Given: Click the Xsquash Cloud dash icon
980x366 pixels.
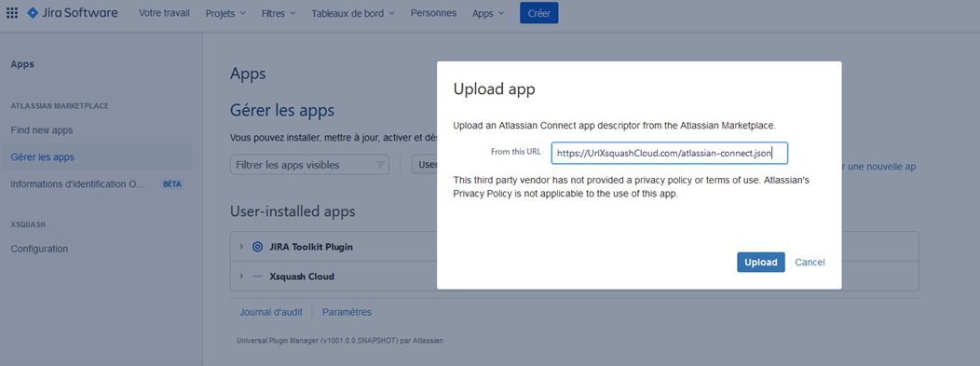Looking at the screenshot, I should [x=257, y=276].
